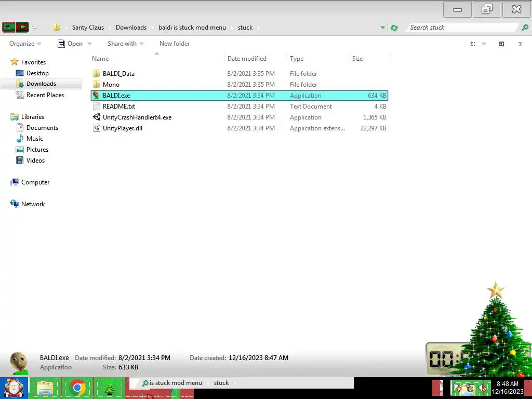Click the Action Center flag tray icon

pos(458,388)
